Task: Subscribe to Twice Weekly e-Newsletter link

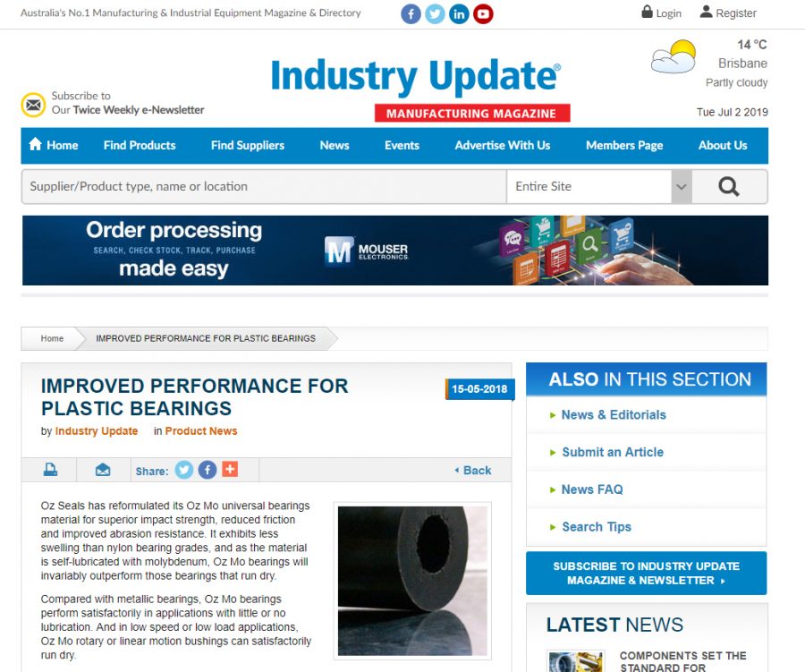Action: pos(128,103)
